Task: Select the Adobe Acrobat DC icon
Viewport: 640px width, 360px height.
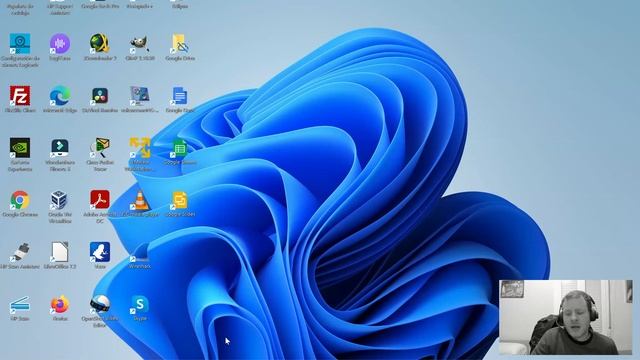Action: click(x=100, y=200)
